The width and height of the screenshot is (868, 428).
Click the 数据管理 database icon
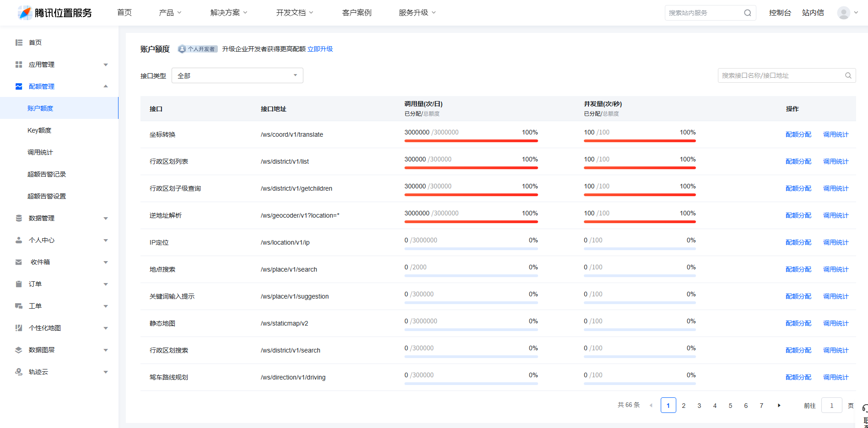(19, 218)
